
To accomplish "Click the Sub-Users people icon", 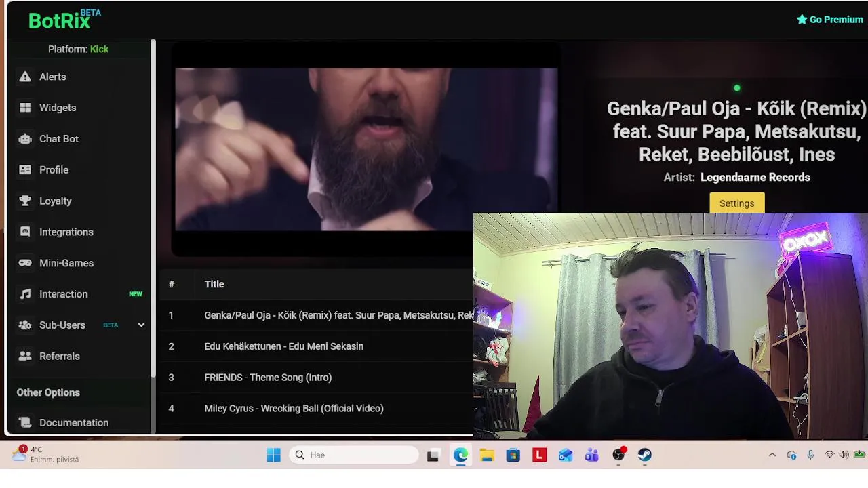I will pyautogui.click(x=25, y=325).
